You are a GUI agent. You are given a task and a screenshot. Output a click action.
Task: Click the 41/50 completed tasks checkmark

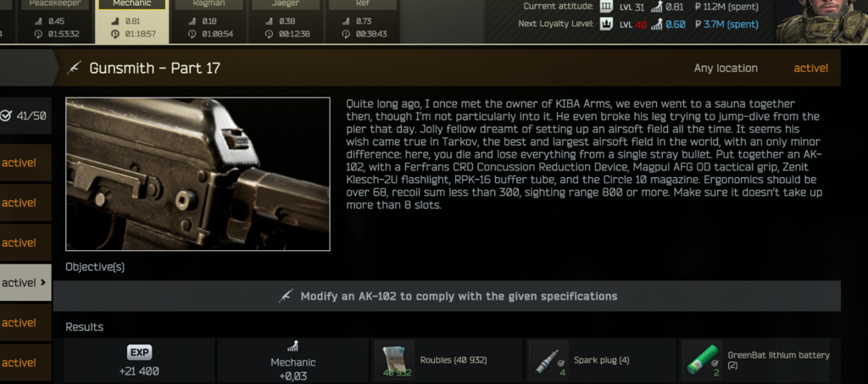pyautogui.click(x=6, y=116)
